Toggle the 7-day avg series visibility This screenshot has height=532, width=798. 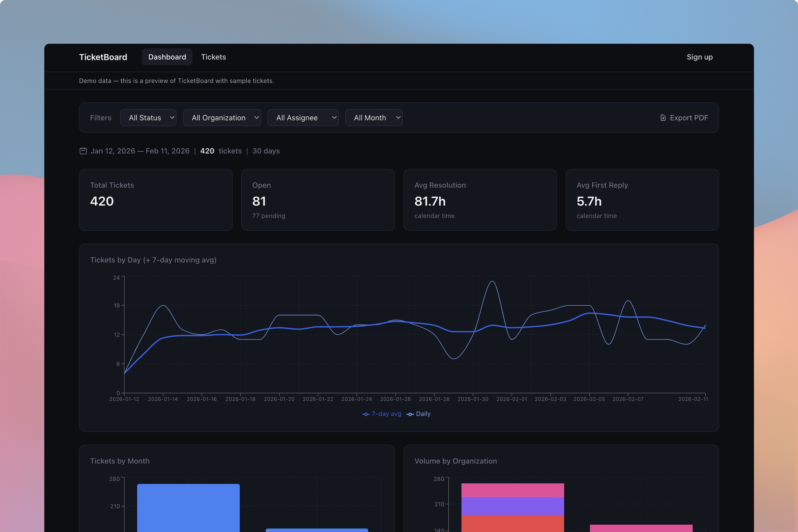[381, 414]
